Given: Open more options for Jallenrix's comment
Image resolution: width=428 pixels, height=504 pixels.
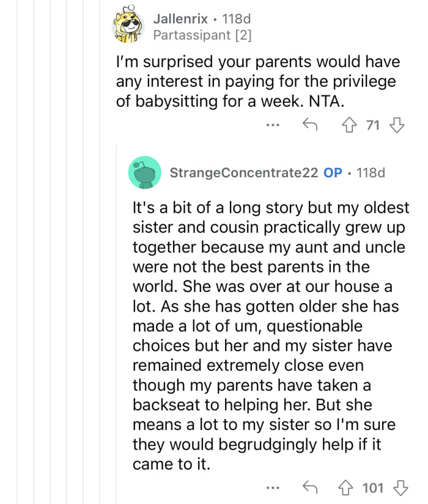Looking at the screenshot, I should click(273, 124).
